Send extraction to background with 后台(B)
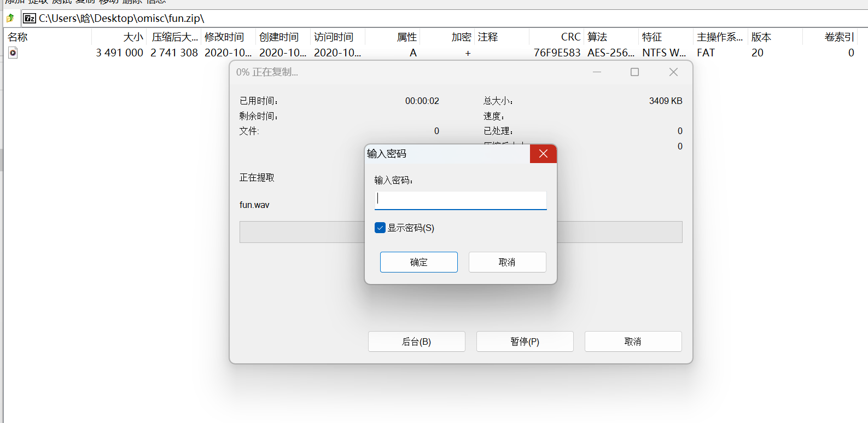 coord(416,341)
